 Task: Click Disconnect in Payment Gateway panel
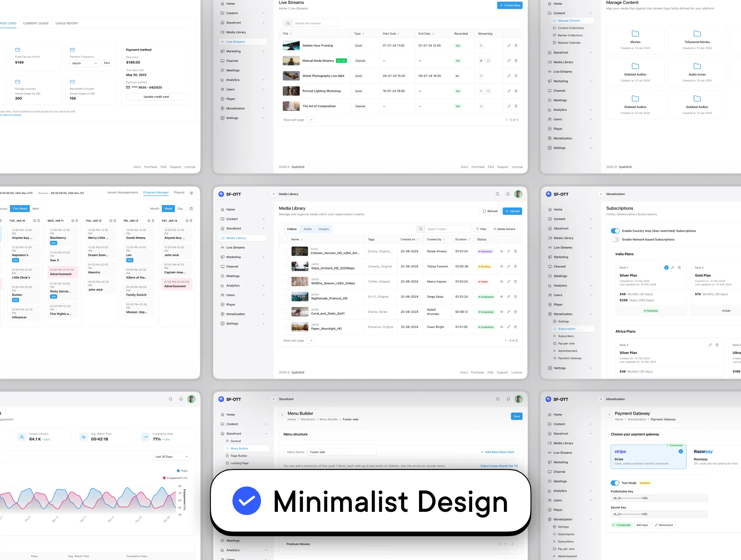click(x=664, y=525)
